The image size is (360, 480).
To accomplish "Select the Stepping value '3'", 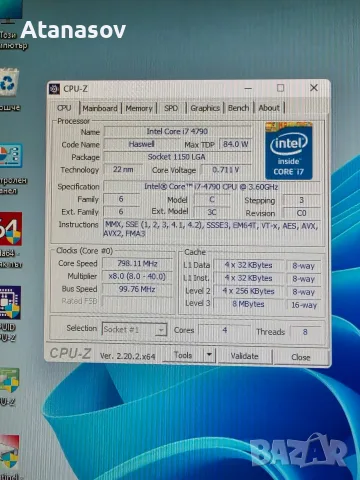I will click(x=301, y=200).
